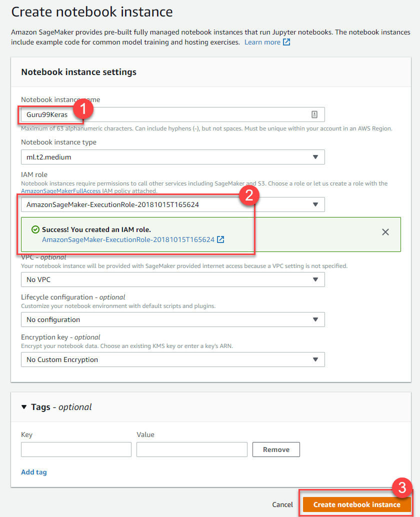Click the green success checkmark icon
This screenshot has width=420, height=517.
[x=35, y=229]
